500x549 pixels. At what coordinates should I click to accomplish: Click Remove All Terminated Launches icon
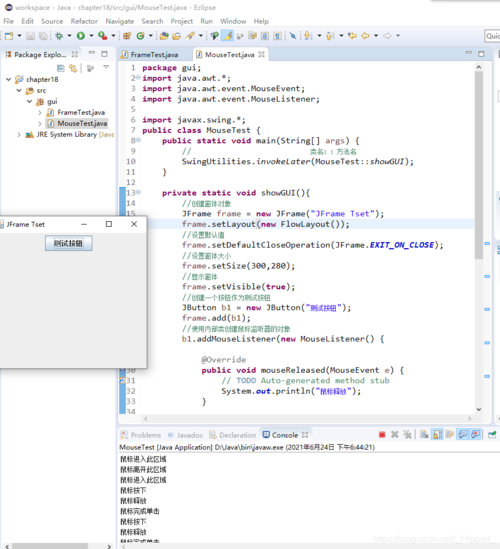point(407,435)
